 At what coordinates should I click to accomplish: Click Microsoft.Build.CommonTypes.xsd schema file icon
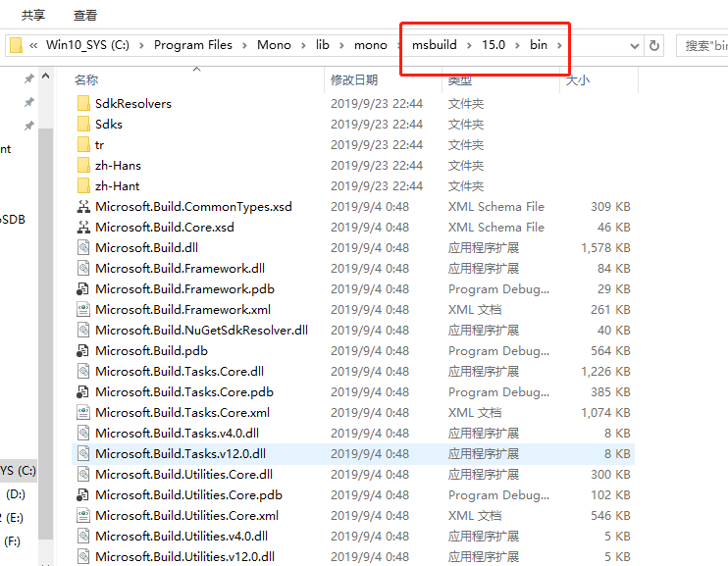pos(83,207)
